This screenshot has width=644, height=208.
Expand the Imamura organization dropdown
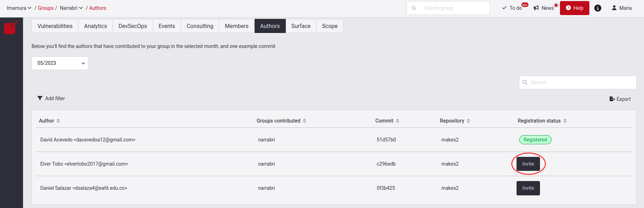tap(19, 8)
